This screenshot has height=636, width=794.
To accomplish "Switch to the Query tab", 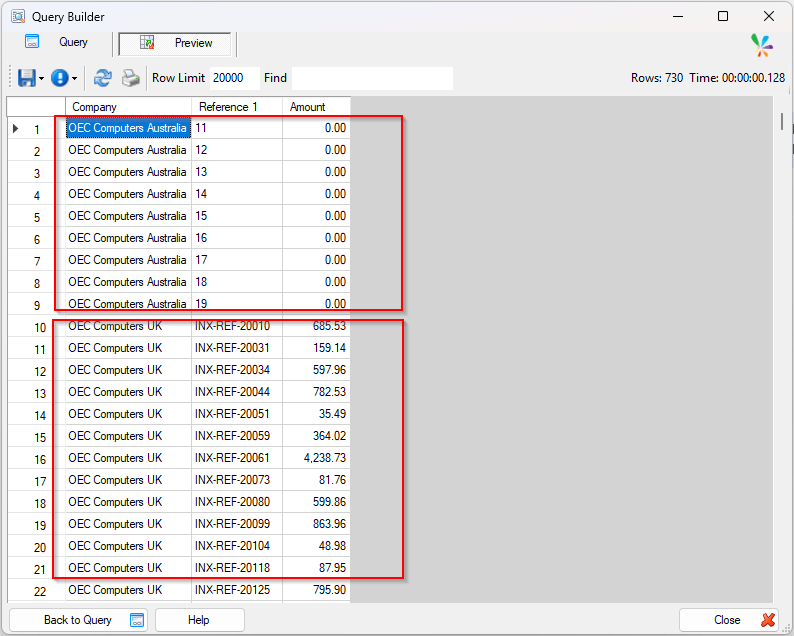I will tap(57, 42).
